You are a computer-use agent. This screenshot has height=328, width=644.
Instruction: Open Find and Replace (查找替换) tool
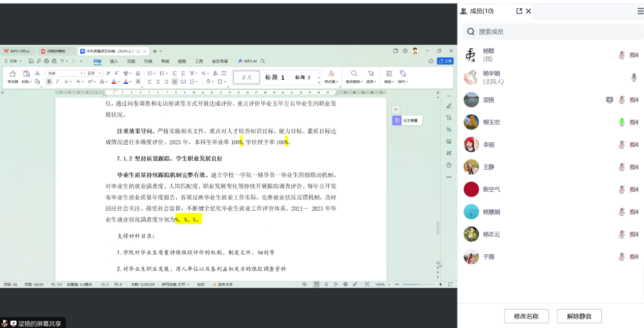click(354, 76)
